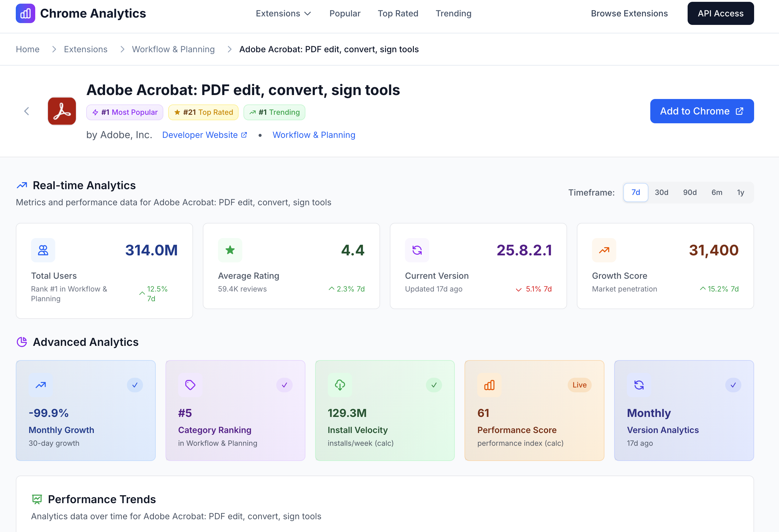Click the Performance Score bar chart icon
The height and width of the screenshot is (532, 779).
[x=489, y=385]
